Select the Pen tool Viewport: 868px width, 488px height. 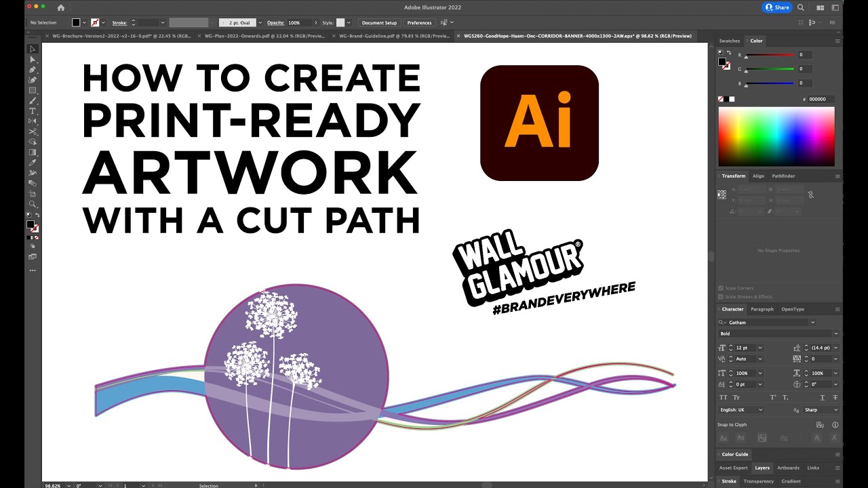click(32, 70)
